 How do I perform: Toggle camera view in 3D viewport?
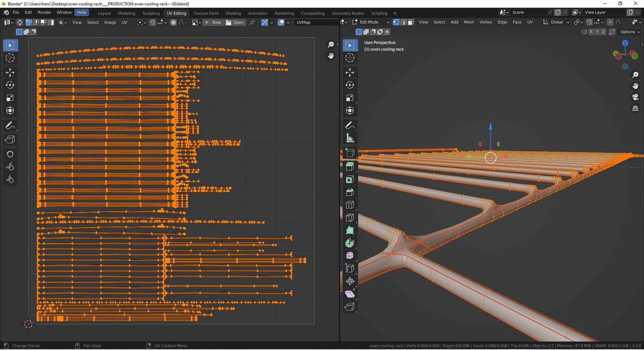coord(635,97)
